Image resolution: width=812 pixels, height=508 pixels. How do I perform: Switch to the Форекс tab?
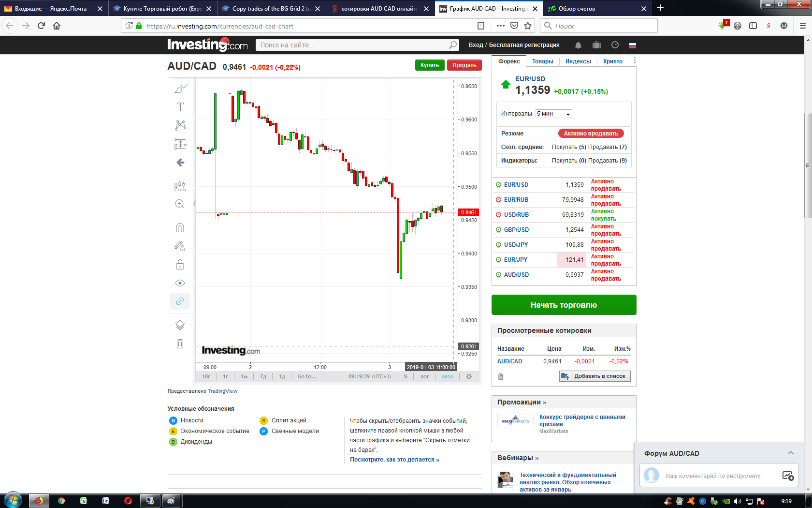(x=509, y=61)
